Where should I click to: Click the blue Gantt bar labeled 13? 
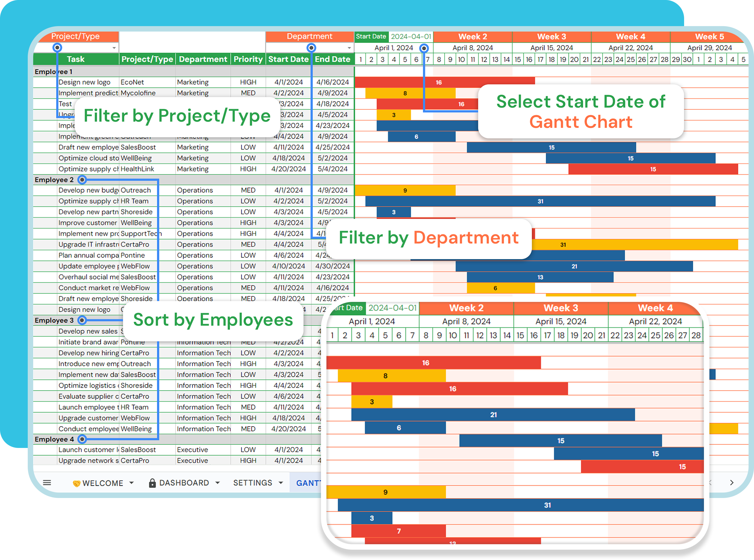click(x=540, y=277)
